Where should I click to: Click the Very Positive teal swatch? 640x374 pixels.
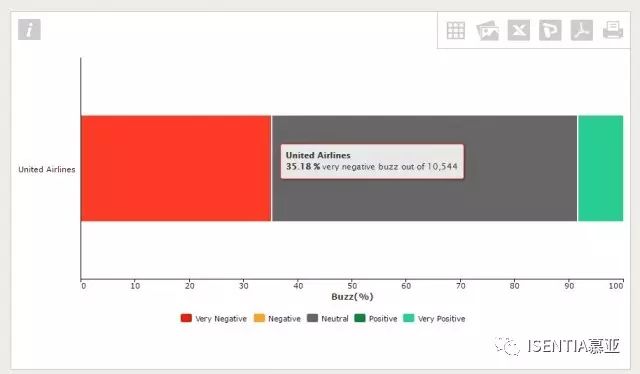[409, 318]
